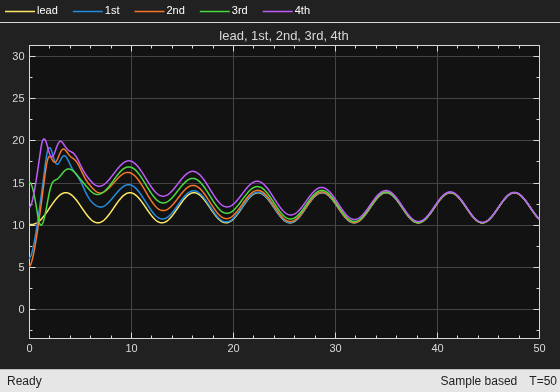Image resolution: width=560 pixels, height=392 pixels.
Task: Click the x-axis tick label 40
Action: [438, 348]
